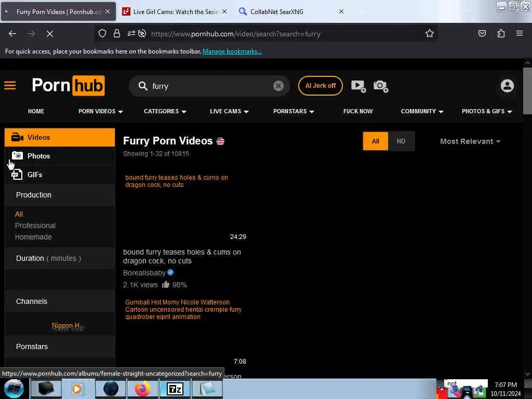Open the Most Relevant sort dropdown
This screenshot has width=532, height=399.
click(x=470, y=141)
